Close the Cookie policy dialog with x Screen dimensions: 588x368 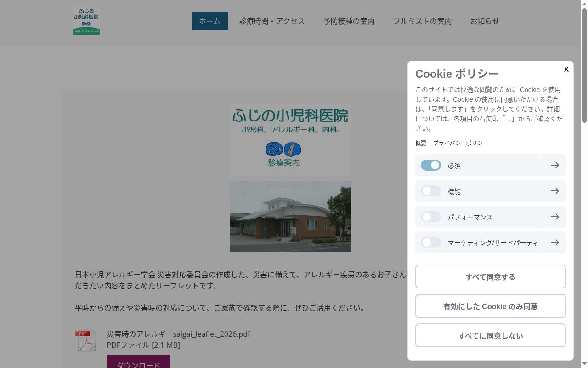click(x=566, y=69)
